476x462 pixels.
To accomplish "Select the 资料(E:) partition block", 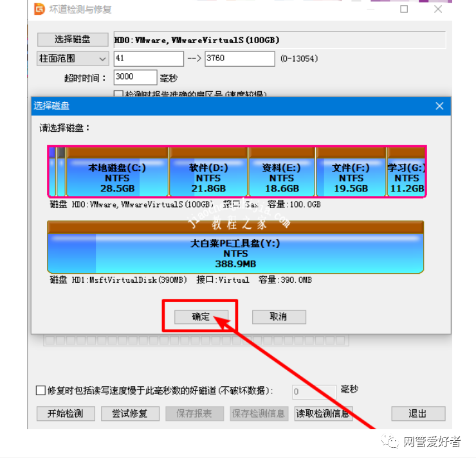I will point(282,172).
